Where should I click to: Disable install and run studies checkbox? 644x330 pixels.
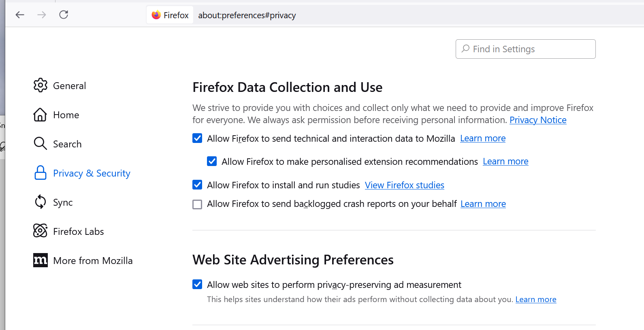(x=197, y=185)
